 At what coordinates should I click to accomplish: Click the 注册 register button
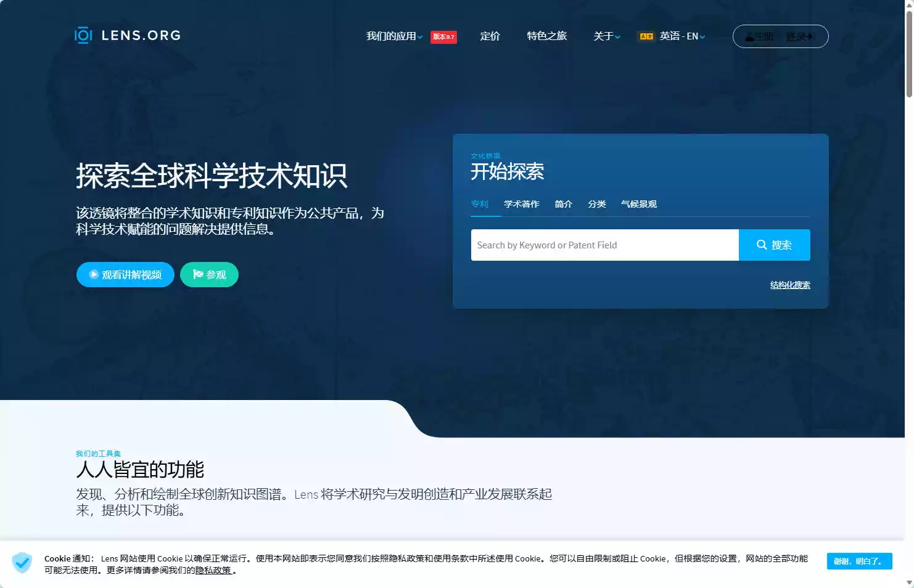(x=759, y=36)
